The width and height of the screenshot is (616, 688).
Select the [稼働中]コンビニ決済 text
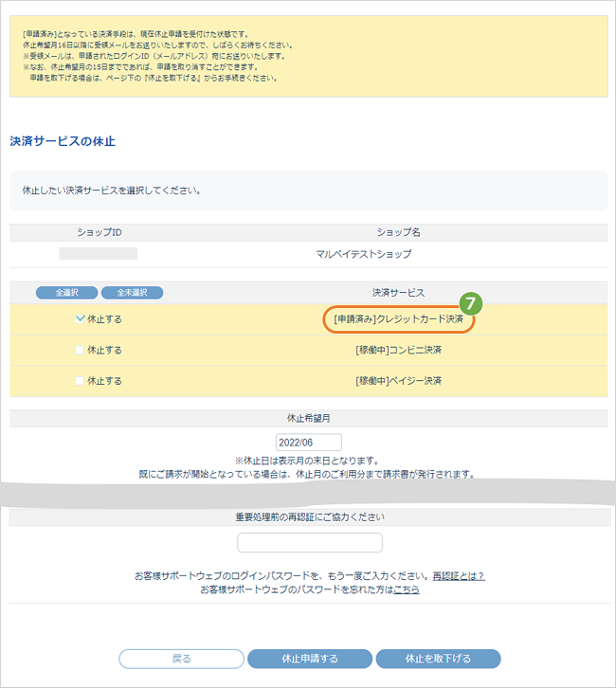click(399, 350)
